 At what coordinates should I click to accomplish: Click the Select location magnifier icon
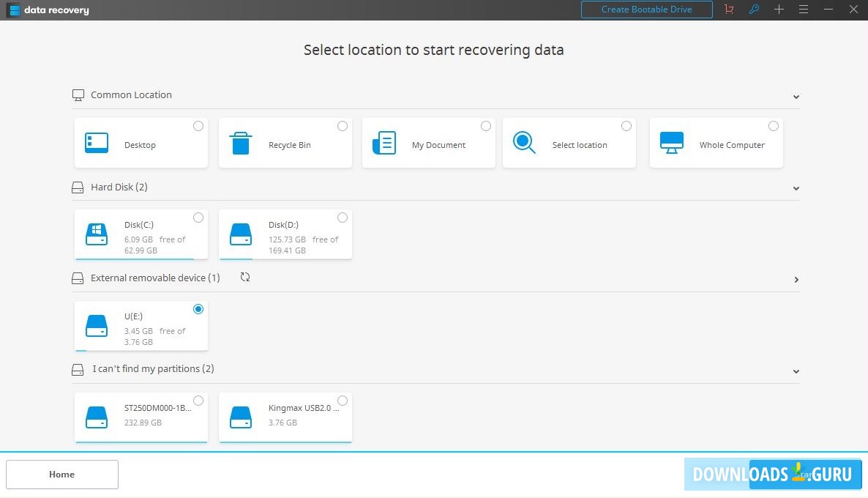pos(524,141)
